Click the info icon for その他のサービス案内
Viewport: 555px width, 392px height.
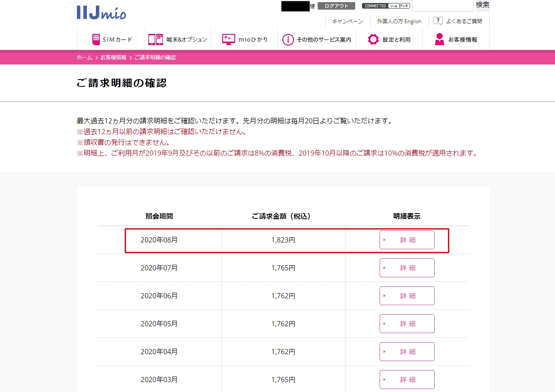pyautogui.click(x=288, y=40)
